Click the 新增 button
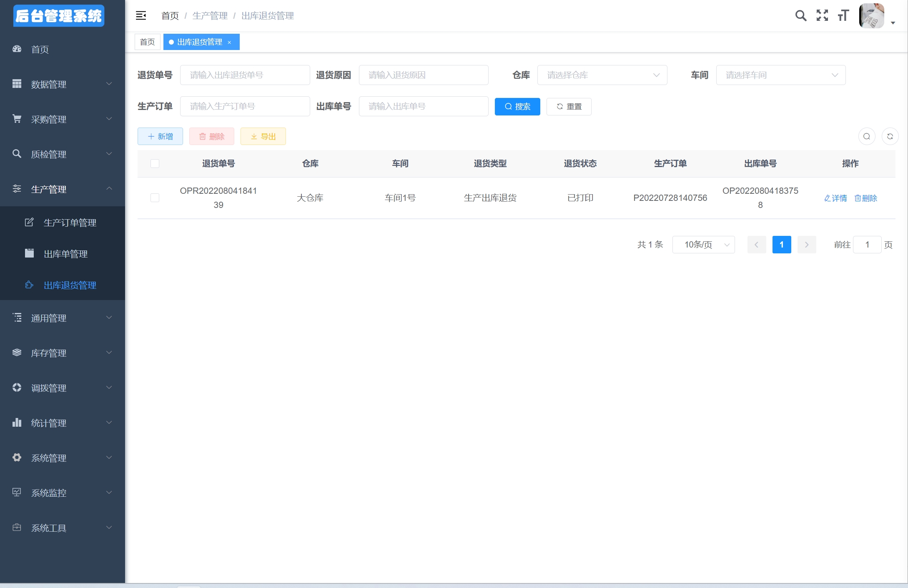 160,136
